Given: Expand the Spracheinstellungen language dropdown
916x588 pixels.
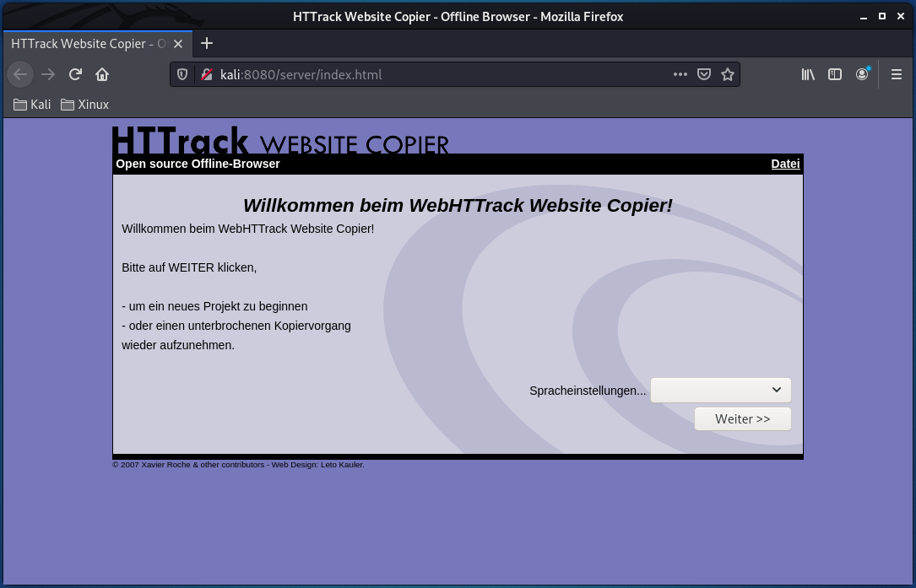Looking at the screenshot, I should coord(720,390).
